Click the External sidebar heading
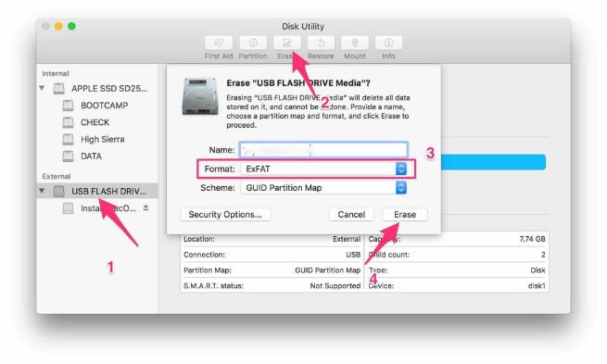 click(x=57, y=176)
